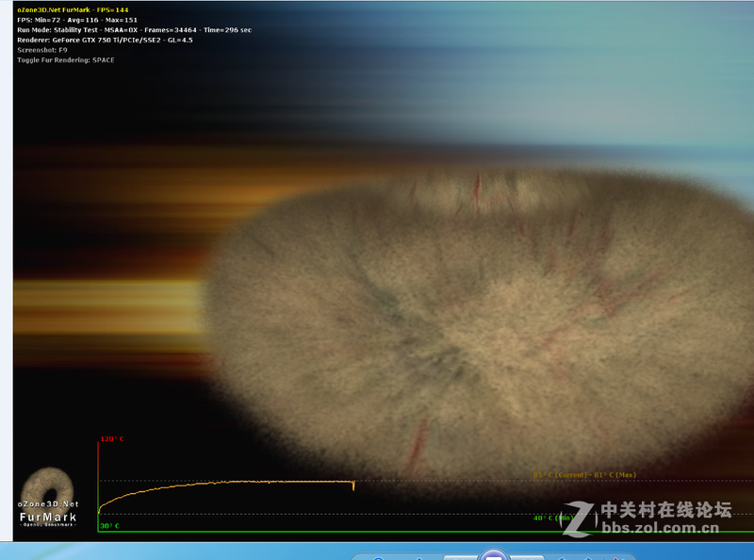The image size is (754, 560).
Task: Click the green '40° C (Min)' readout
Action: (x=553, y=518)
